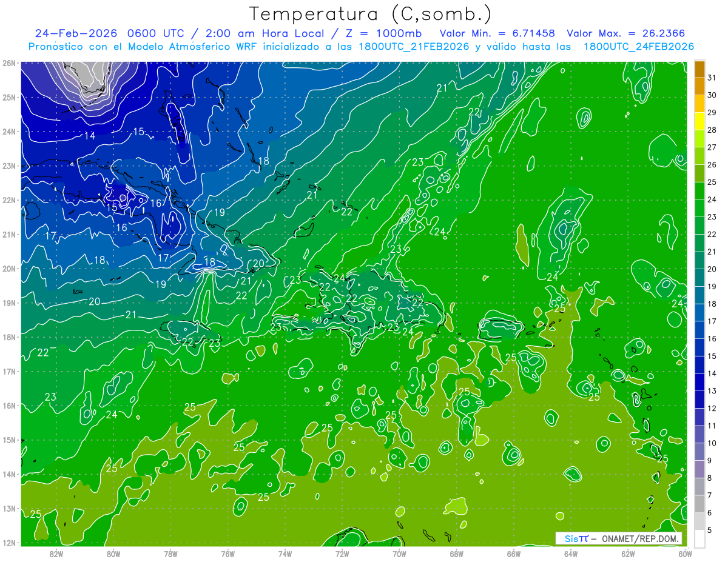The height and width of the screenshot is (562, 728).
Task: Click the gold color bar segment between 29 and 30
Action: coord(699,104)
